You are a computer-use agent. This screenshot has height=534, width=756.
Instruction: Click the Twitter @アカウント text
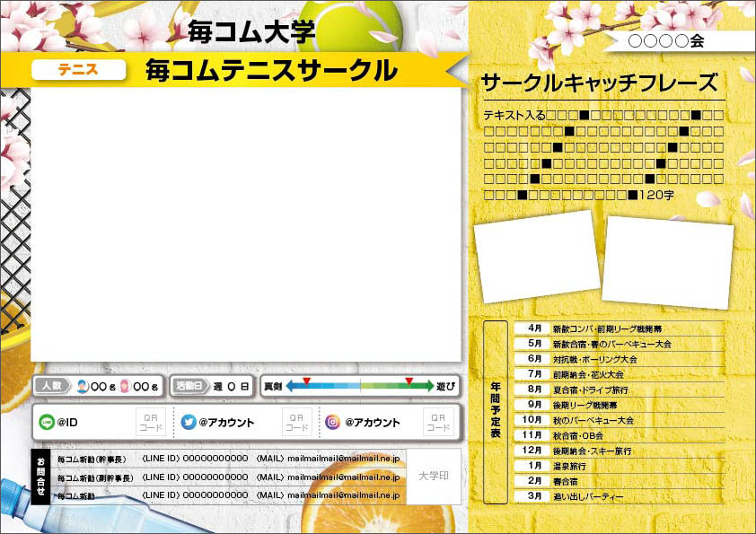tap(226, 423)
